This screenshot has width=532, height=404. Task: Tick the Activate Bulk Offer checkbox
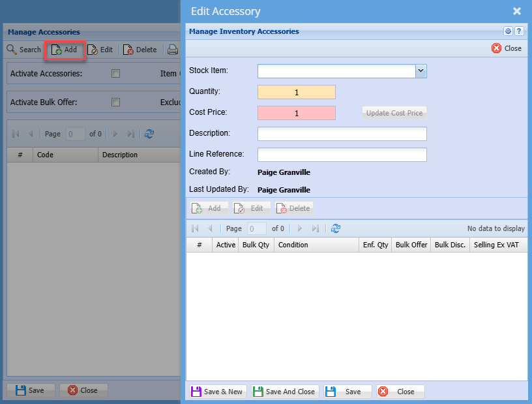coord(115,102)
